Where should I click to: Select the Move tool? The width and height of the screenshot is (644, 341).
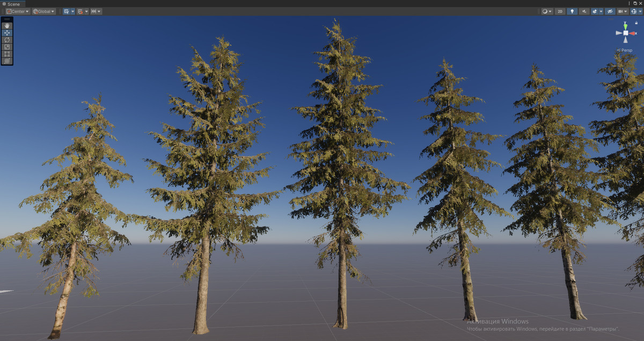[x=7, y=33]
